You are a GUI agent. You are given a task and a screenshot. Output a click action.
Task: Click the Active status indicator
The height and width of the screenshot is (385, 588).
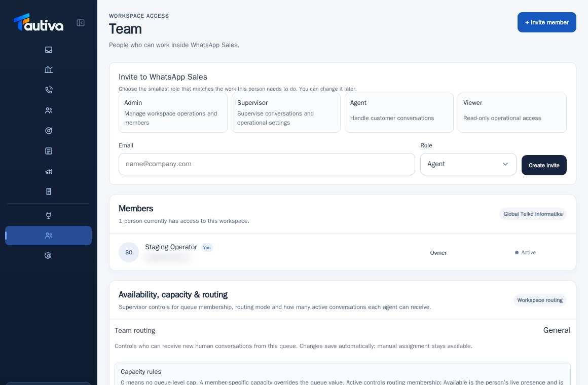point(525,253)
